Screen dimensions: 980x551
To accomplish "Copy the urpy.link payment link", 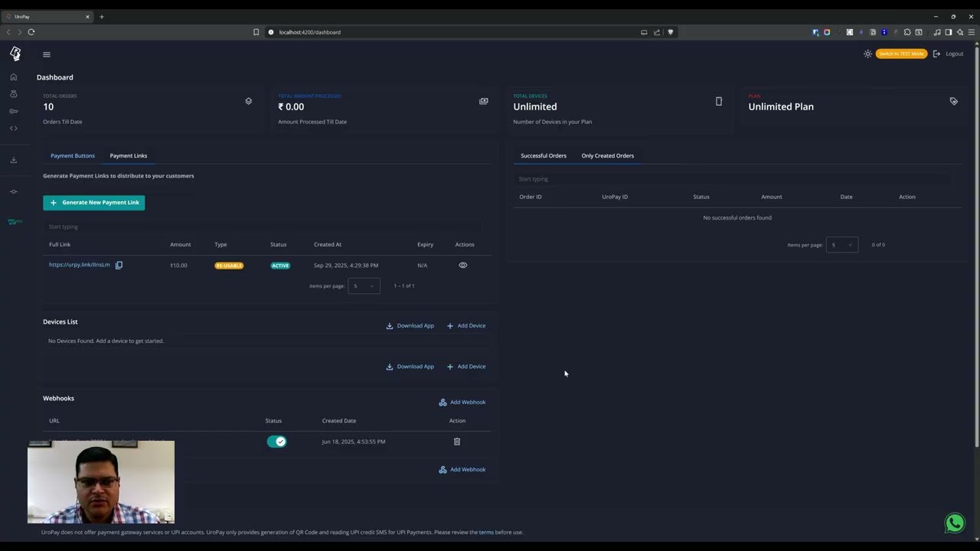I will (119, 265).
